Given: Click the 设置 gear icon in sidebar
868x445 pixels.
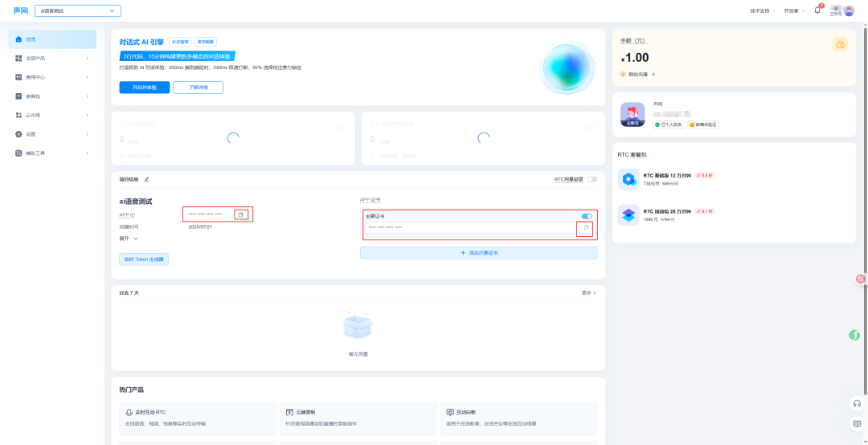Looking at the screenshot, I should point(18,134).
